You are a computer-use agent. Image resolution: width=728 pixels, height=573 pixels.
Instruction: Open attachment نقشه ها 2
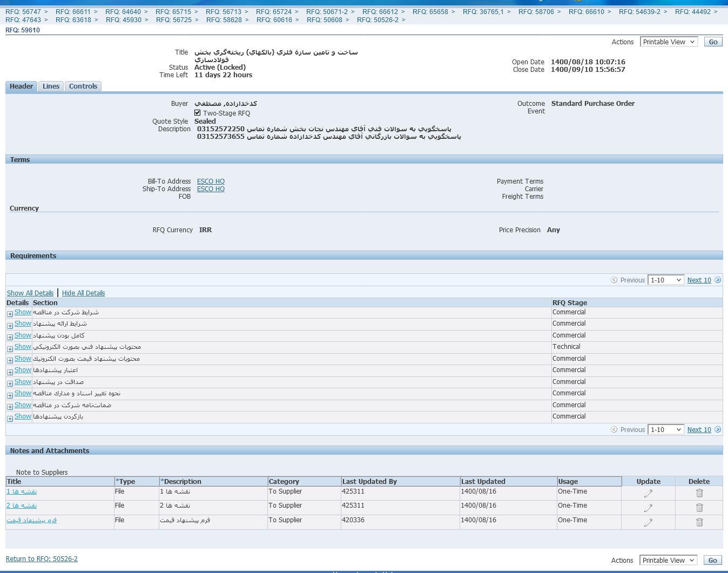click(x=22, y=505)
